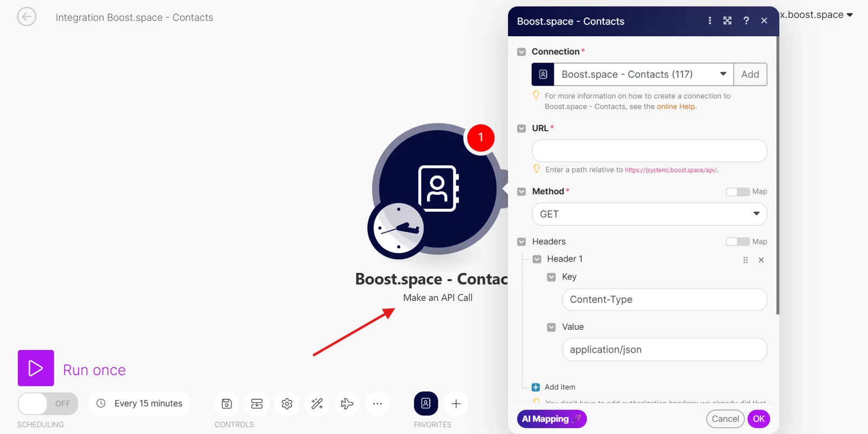Click the Header 1 drag handle icon
Viewport: 868px width, 434px height.
click(745, 260)
